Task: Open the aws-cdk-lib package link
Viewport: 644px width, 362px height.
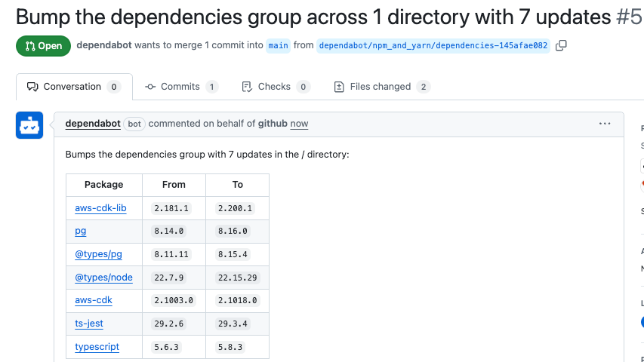Action: coord(100,208)
